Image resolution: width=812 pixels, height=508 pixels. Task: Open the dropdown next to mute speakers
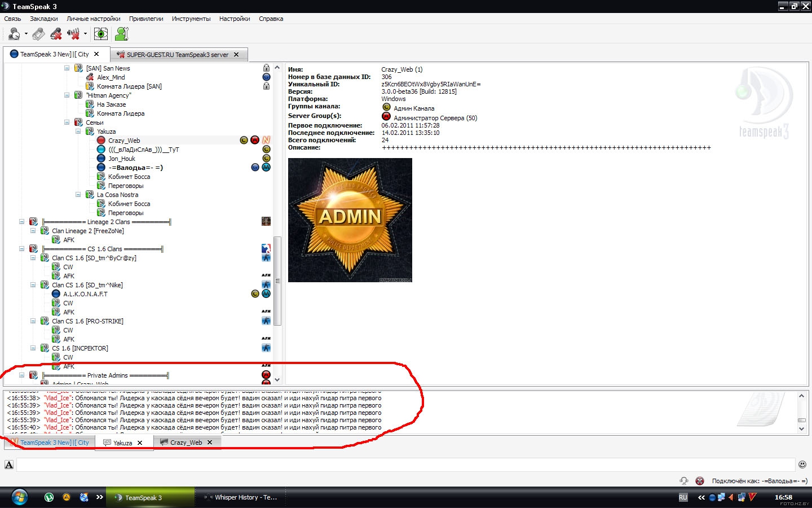(x=85, y=34)
